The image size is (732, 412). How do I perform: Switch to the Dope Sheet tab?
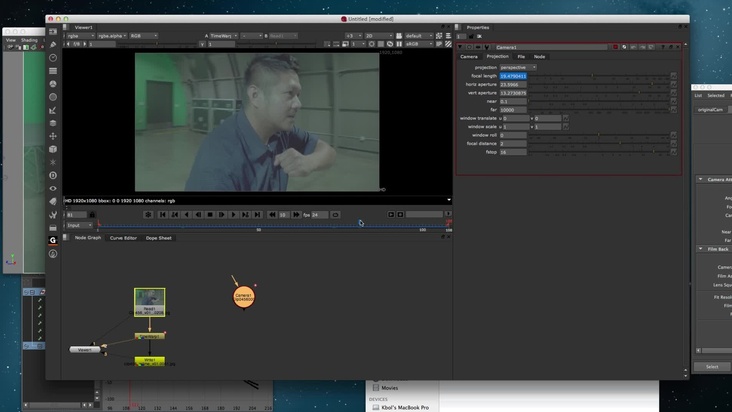[159, 238]
